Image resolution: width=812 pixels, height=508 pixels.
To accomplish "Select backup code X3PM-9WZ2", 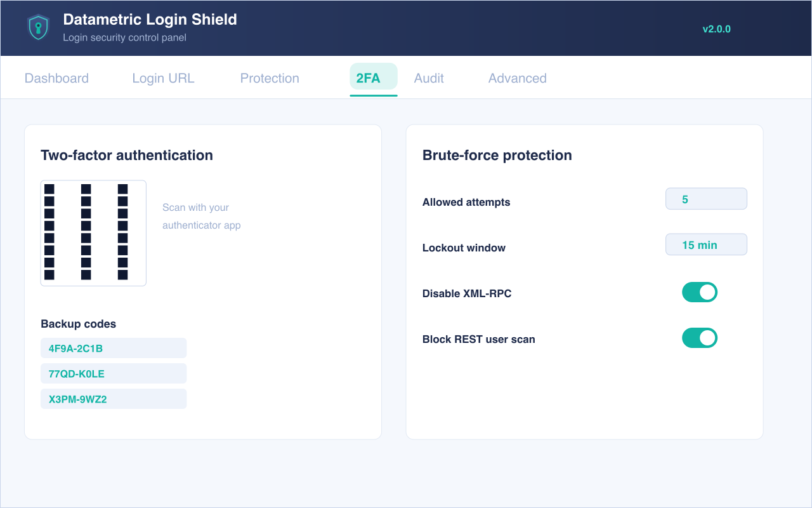I will 114,399.
